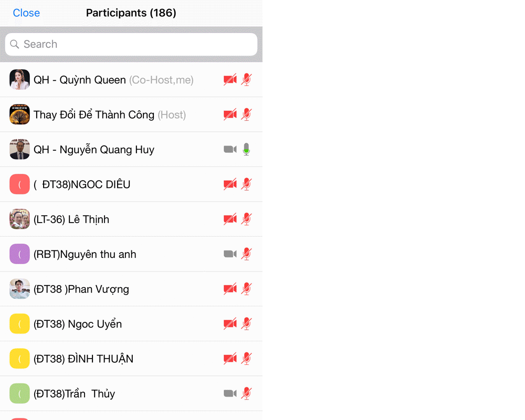This screenshot has height=420, width=525.
Task: Click the muted mic icon for Lê Thịnh
Action: pos(246,219)
